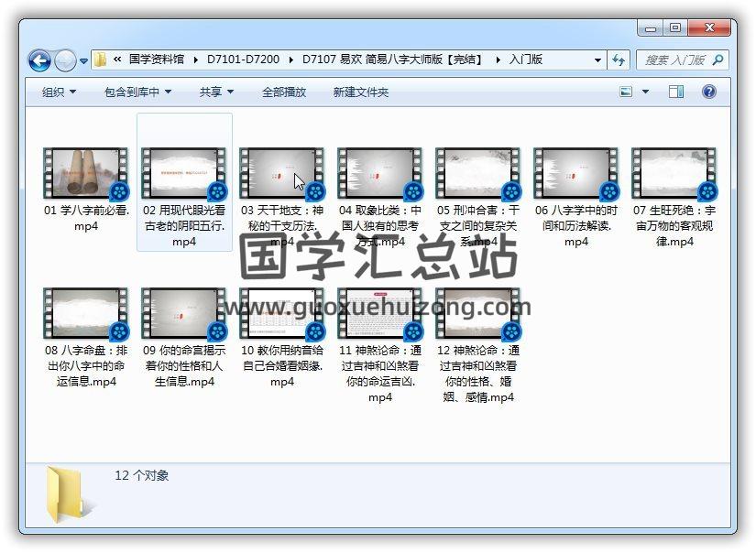Viewport: 756px width, 553px height.
Task: Open the Help question mark icon
Action: click(708, 92)
